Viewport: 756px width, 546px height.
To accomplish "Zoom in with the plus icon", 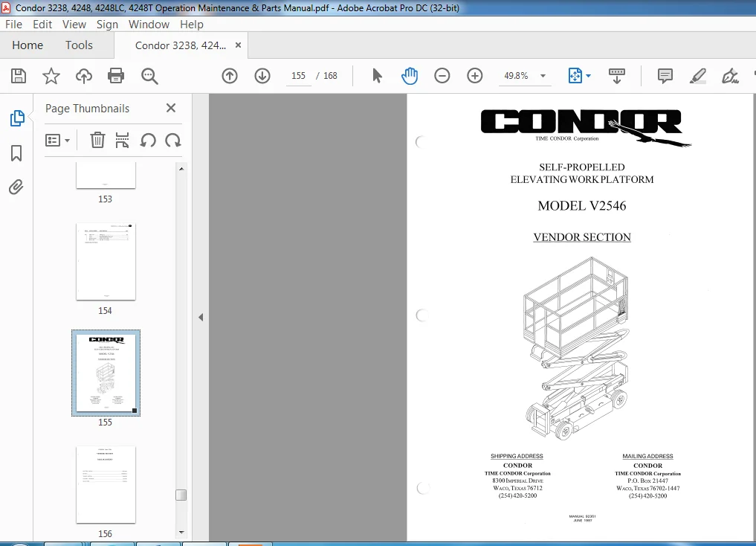I will pyautogui.click(x=474, y=76).
